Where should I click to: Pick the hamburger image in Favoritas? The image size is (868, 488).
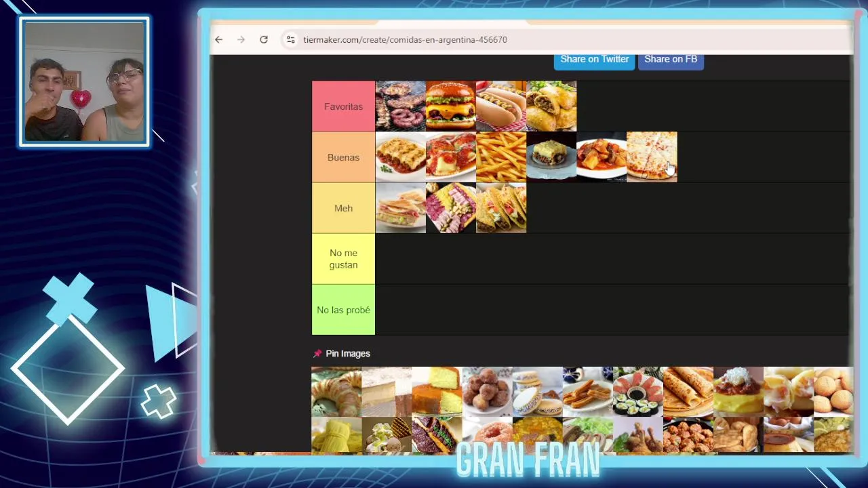click(x=451, y=106)
